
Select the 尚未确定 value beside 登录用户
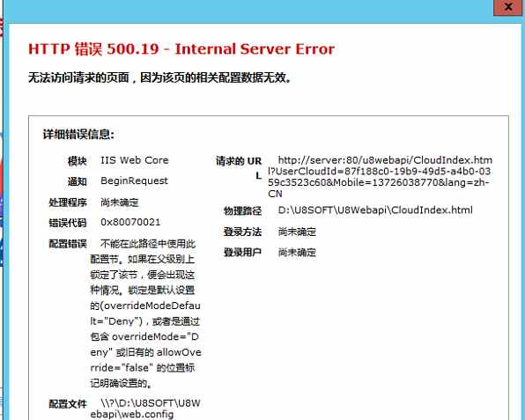(x=297, y=252)
